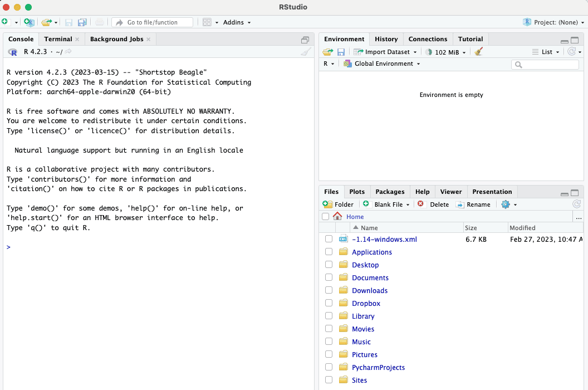The height and width of the screenshot is (390, 588).
Task: Click the workspace panes grid icon
Action: click(207, 22)
